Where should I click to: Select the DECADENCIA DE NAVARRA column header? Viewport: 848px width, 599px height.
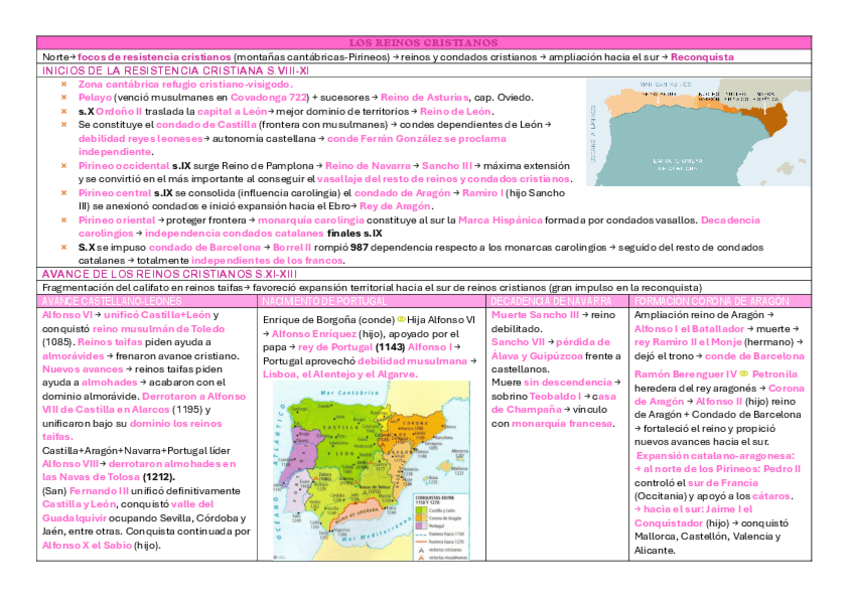[x=558, y=301]
